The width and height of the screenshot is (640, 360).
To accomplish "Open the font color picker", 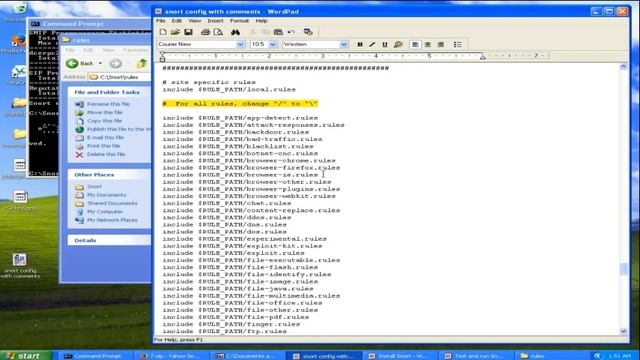I will pyautogui.click(x=398, y=44).
